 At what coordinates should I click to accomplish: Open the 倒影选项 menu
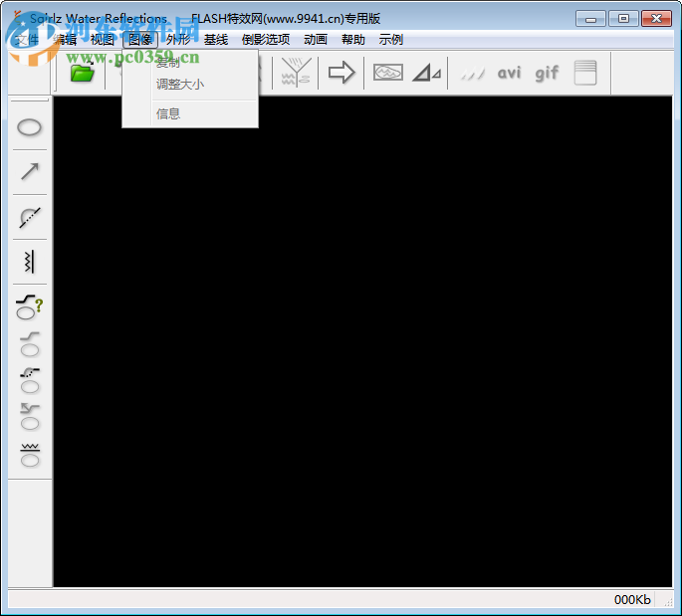(x=266, y=40)
